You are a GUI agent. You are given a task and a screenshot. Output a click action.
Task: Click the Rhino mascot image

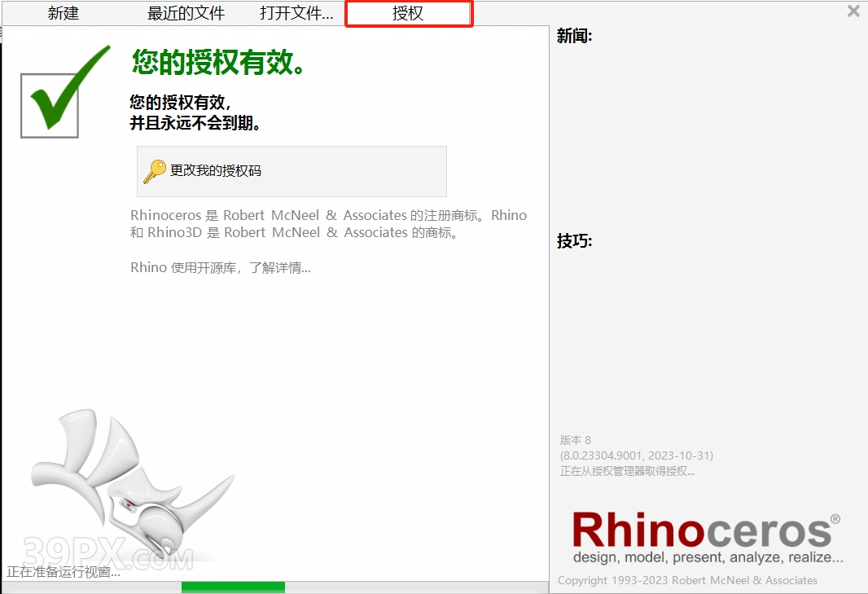132,486
